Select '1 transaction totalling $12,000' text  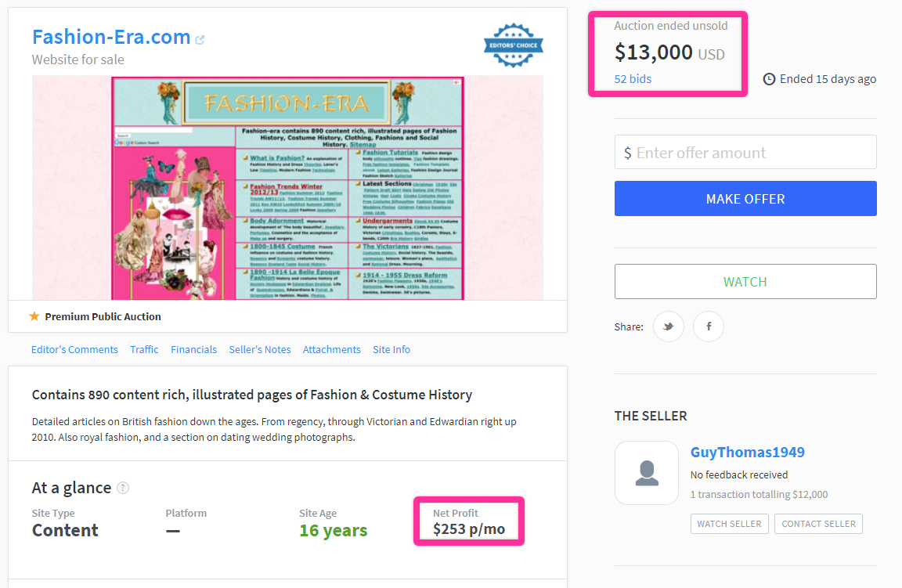(x=759, y=494)
